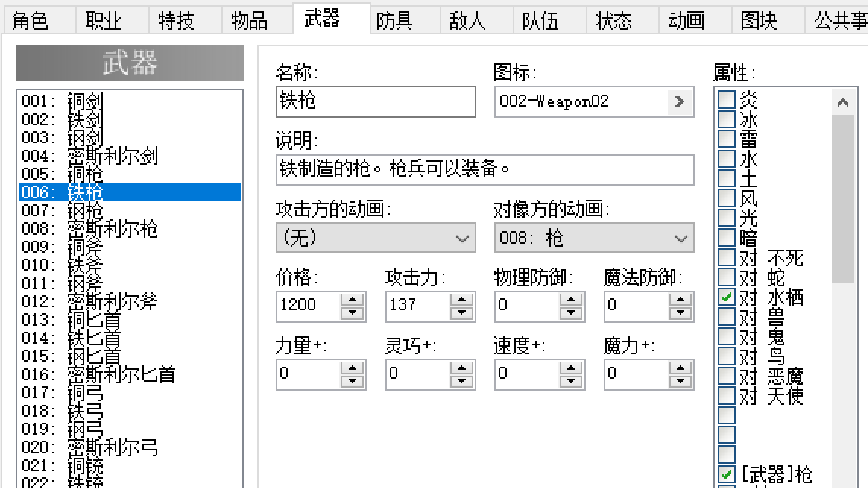This screenshot has height=488, width=868.
Task: Choose 020: 密斯利尔弓 in the list
Action: point(130,447)
